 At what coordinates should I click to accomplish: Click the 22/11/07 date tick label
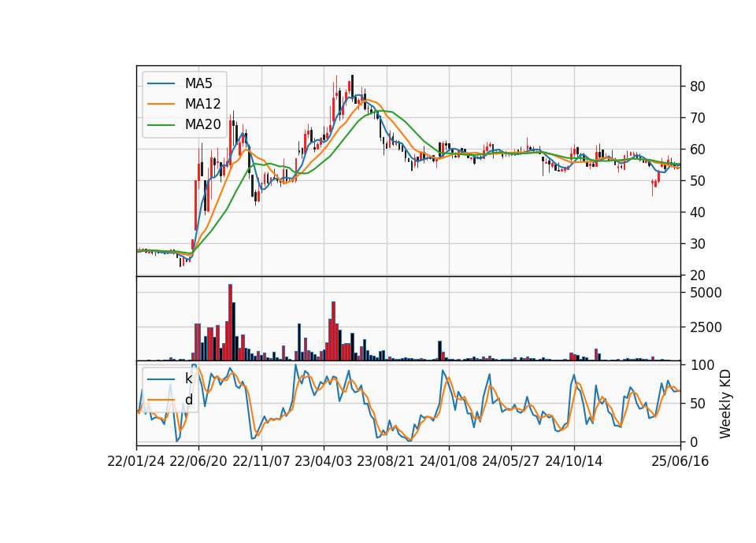[261, 461]
